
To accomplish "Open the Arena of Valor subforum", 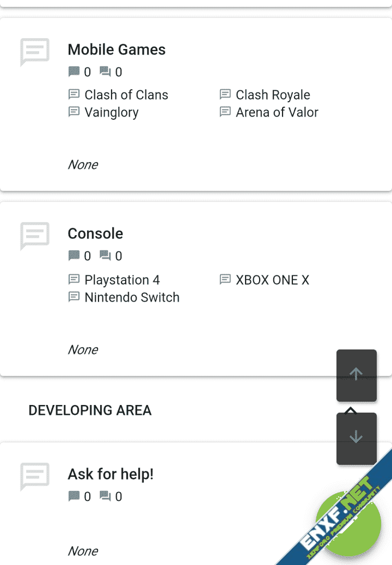I will pyautogui.click(x=277, y=112).
